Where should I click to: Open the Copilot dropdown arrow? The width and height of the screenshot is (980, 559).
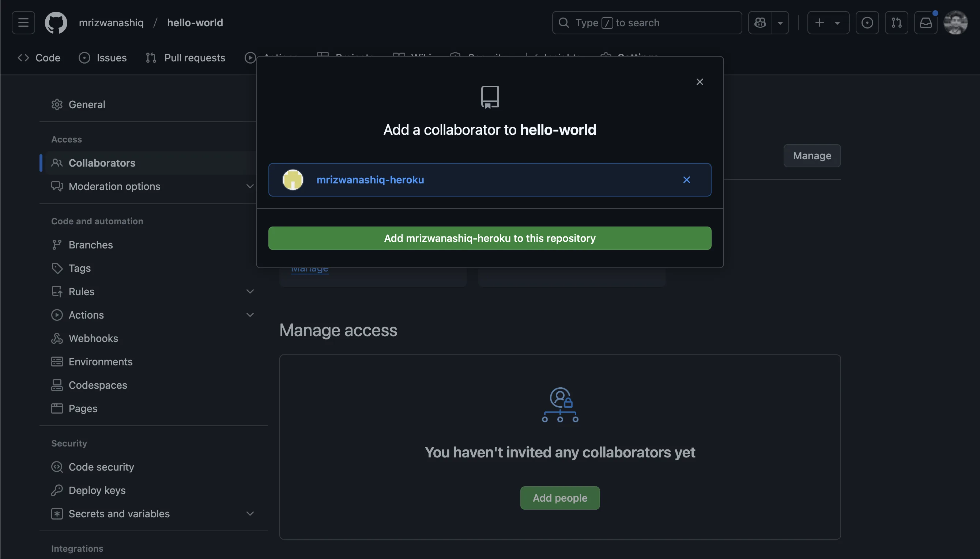coord(780,23)
